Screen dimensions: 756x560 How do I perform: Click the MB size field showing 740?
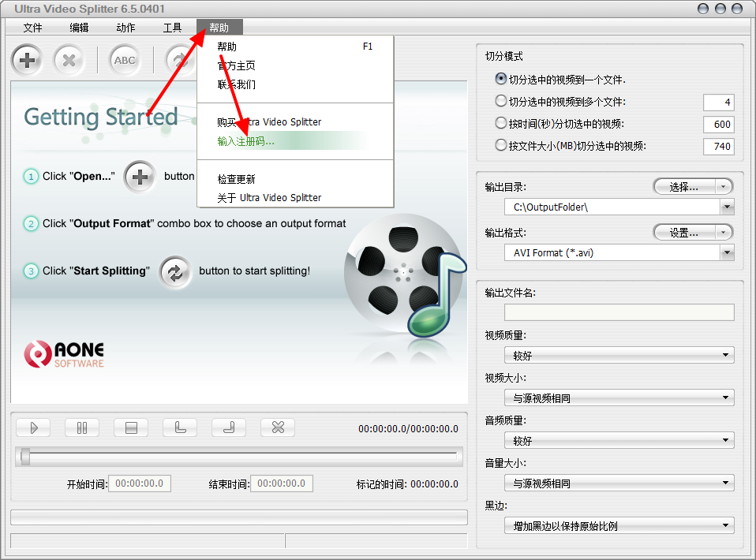click(x=718, y=147)
